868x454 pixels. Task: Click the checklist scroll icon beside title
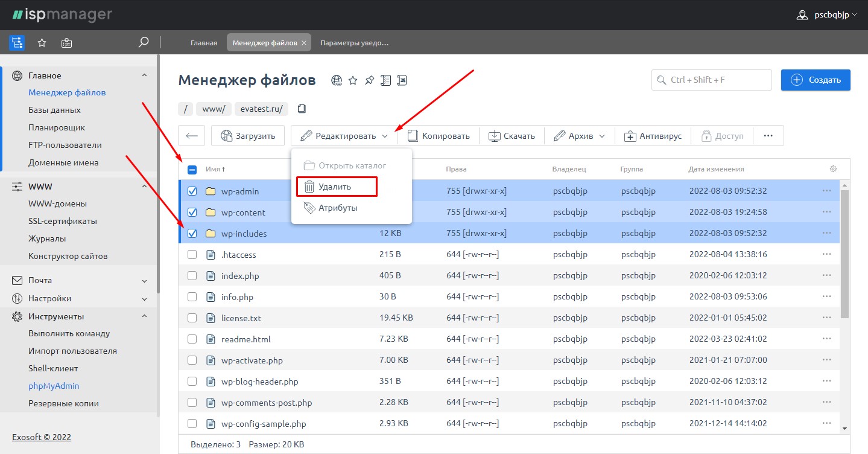coord(386,80)
